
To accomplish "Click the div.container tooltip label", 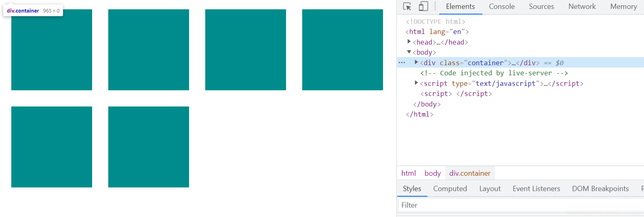I will tap(23, 11).
